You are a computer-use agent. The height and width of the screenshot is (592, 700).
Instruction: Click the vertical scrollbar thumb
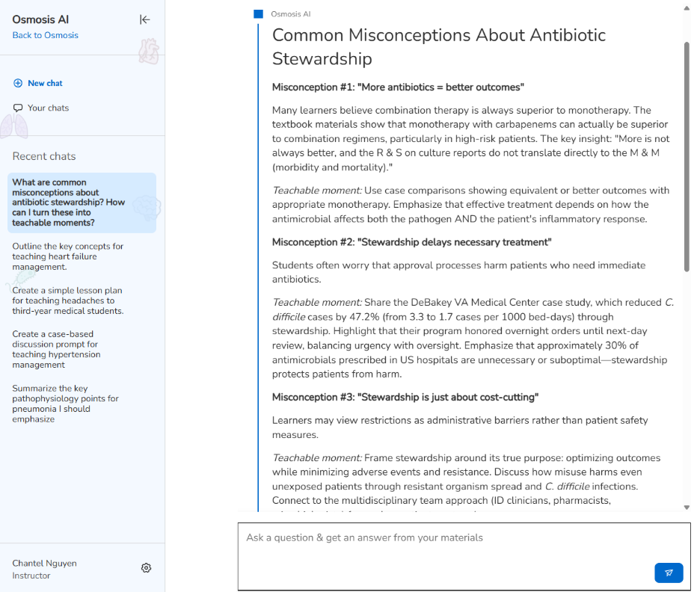point(687,156)
